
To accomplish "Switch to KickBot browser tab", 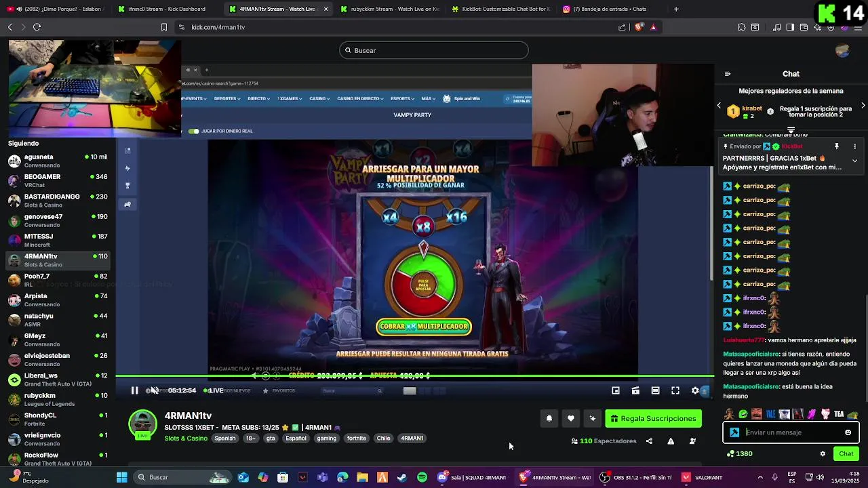I will [x=500, y=9].
